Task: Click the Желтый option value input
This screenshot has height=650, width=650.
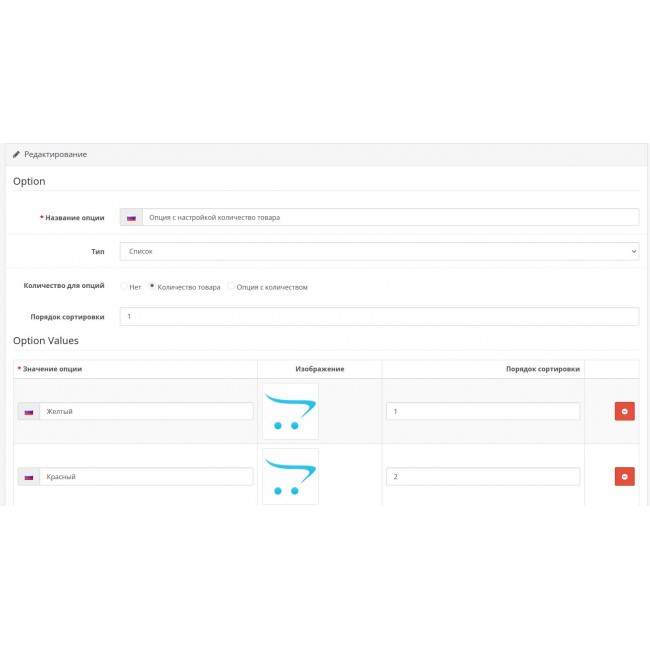Action: coord(146,411)
